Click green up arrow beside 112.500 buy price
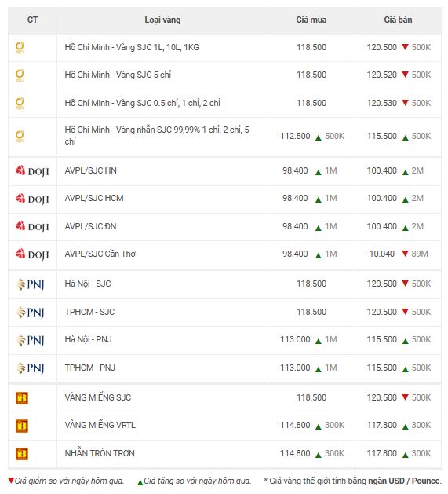 319,137
